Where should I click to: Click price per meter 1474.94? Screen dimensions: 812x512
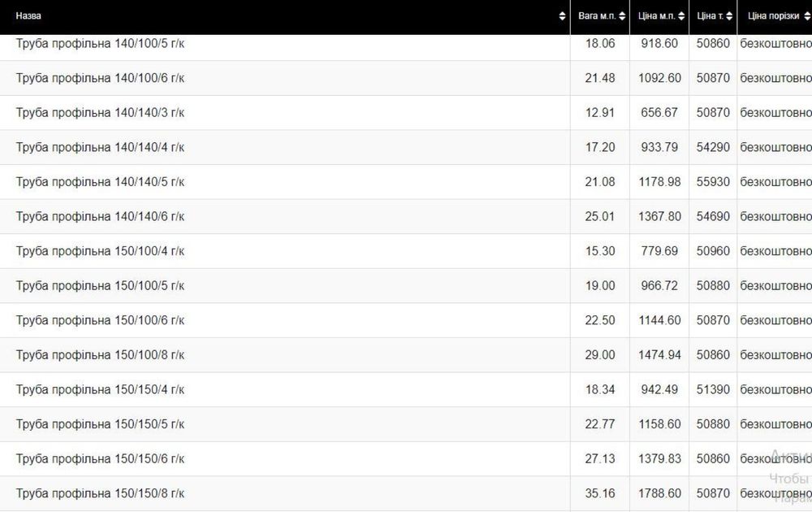point(659,355)
